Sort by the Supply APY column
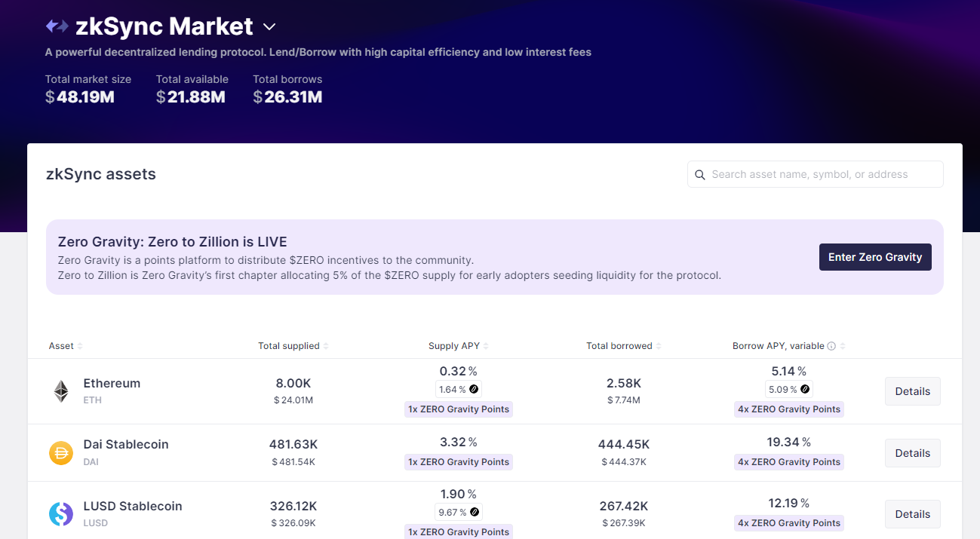The width and height of the screenshot is (980, 539). tap(459, 346)
